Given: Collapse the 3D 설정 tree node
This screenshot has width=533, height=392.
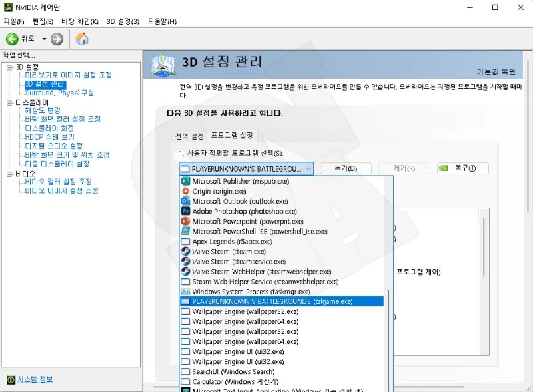Looking at the screenshot, I should (x=9, y=67).
